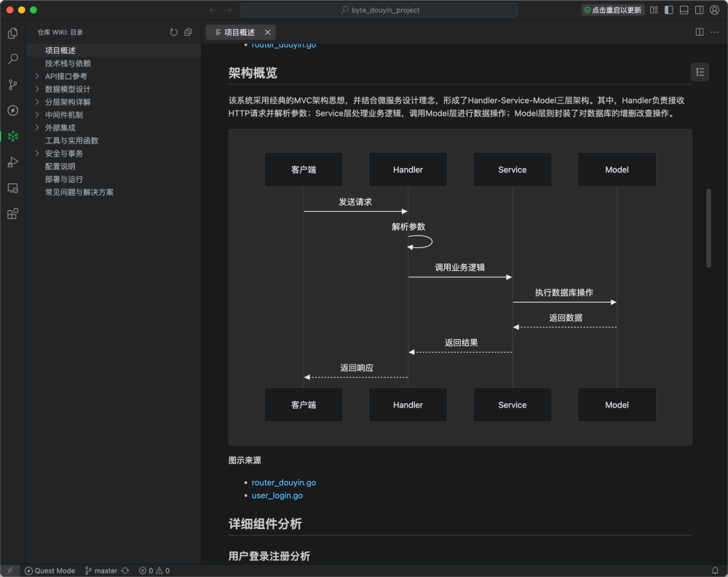Screen dimensions: 728x577
Task: Open the editor more actions menu
Action: 714,32
